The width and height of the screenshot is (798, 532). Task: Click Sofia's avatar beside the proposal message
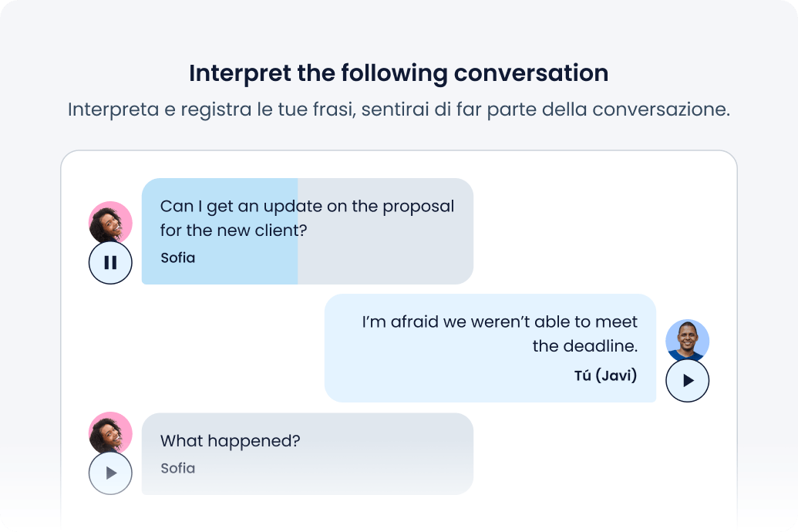tap(110, 223)
